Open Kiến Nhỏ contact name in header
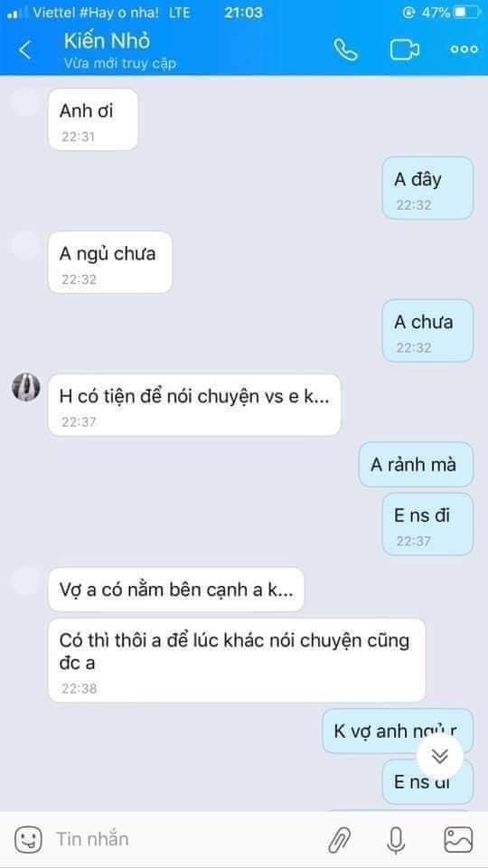The image size is (488, 868). point(107,42)
